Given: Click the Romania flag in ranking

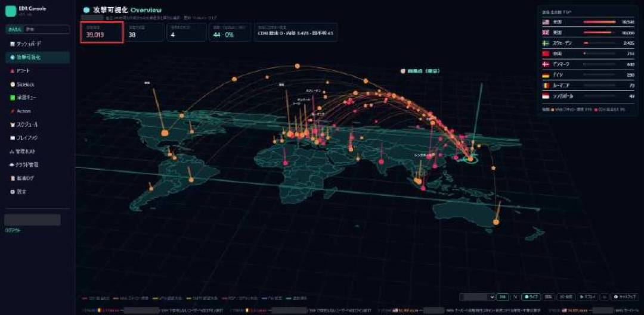Looking at the screenshot, I should click(546, 86).
